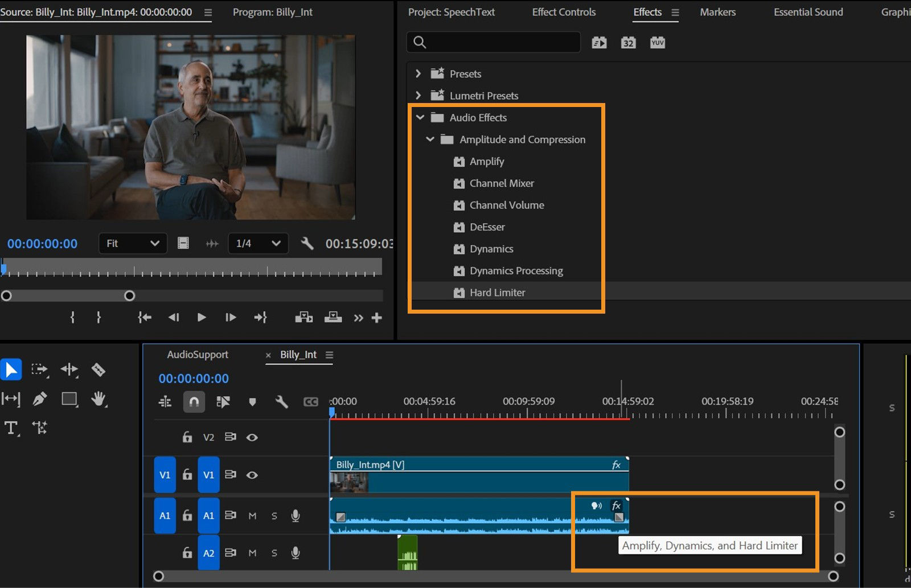The image size is (911, 588).
Task: Select the Pen tool in the timeline toolbar
Action: tap(40, 399)
